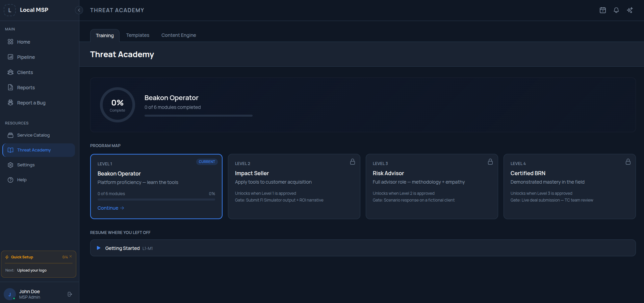
Task: Open the calendar icon in top bar
Action: [x=602, y=10]
